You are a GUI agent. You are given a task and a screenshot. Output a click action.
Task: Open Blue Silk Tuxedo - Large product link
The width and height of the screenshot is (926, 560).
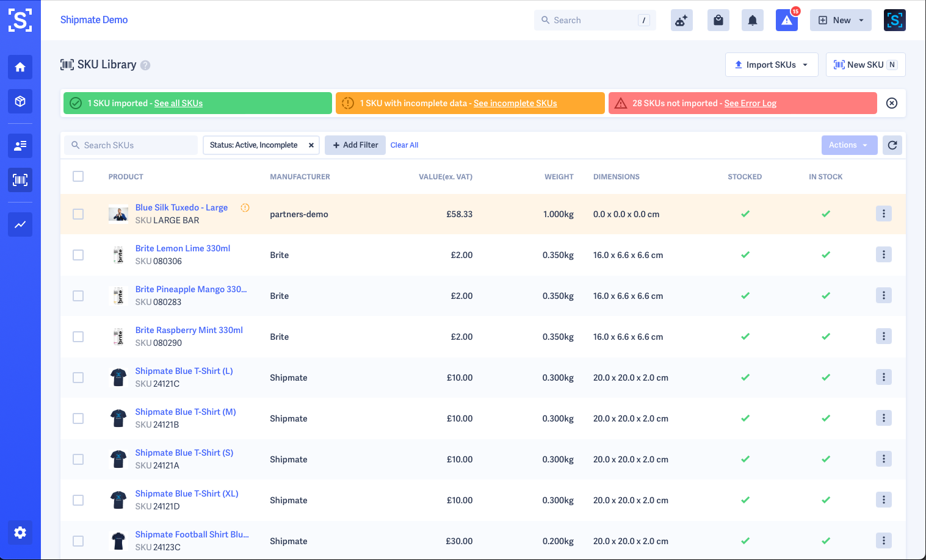coord(181,207)
